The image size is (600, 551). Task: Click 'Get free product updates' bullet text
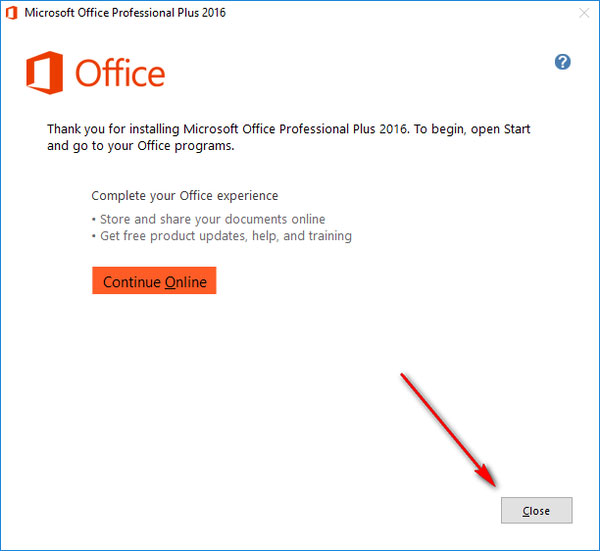click(x=224, y=236)
